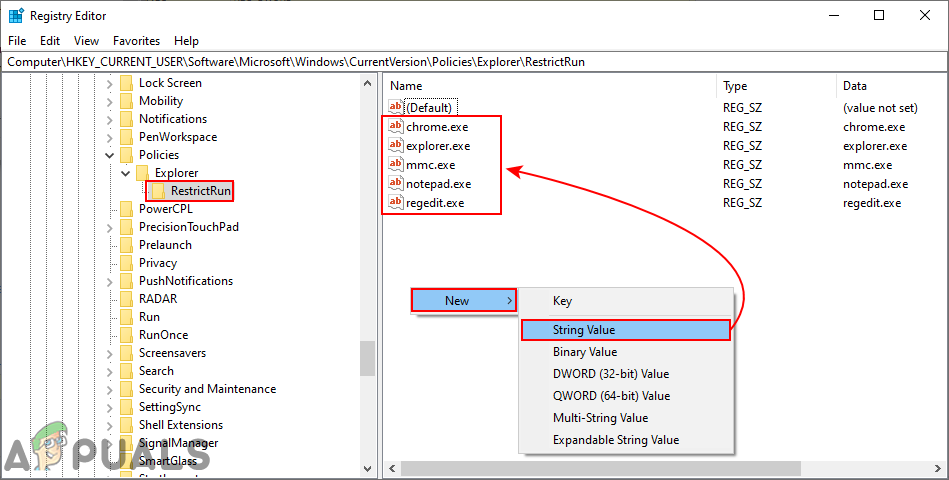Click the PrecisionTouchPad folder icon
Screen dimensions: 949x480
click(126, 227)
